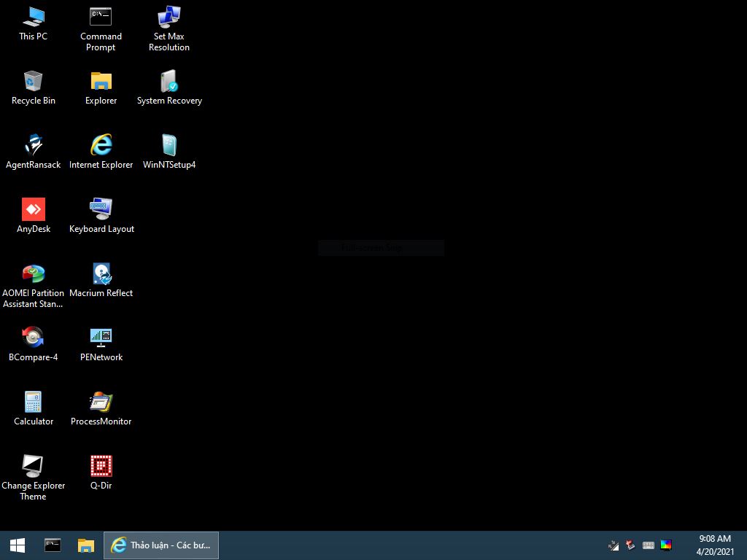
Task: Open the This PC desktop icon
Action: point(34,24)
